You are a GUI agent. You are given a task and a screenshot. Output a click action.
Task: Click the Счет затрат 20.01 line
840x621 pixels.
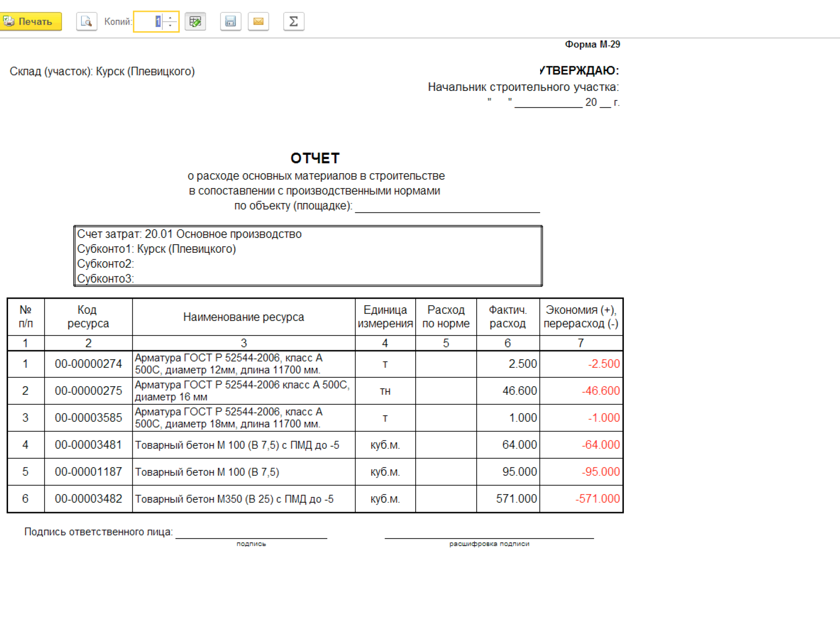tap(189, 234)
